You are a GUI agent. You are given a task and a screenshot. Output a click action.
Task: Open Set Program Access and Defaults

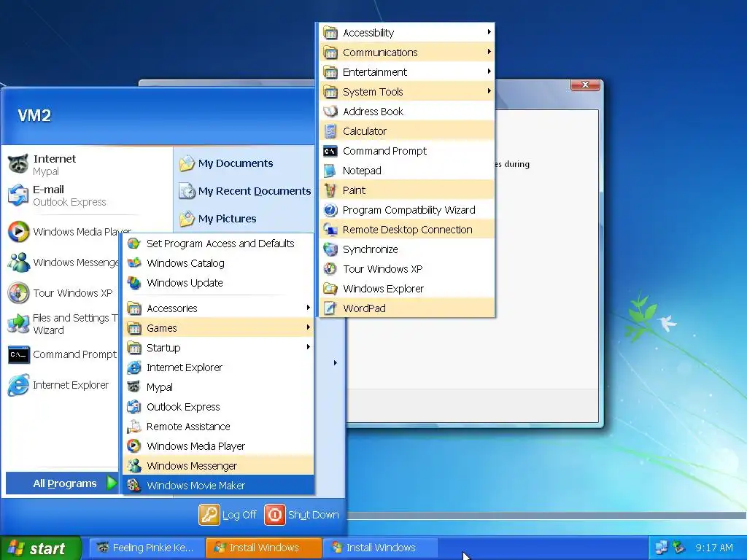pos(219,244)
